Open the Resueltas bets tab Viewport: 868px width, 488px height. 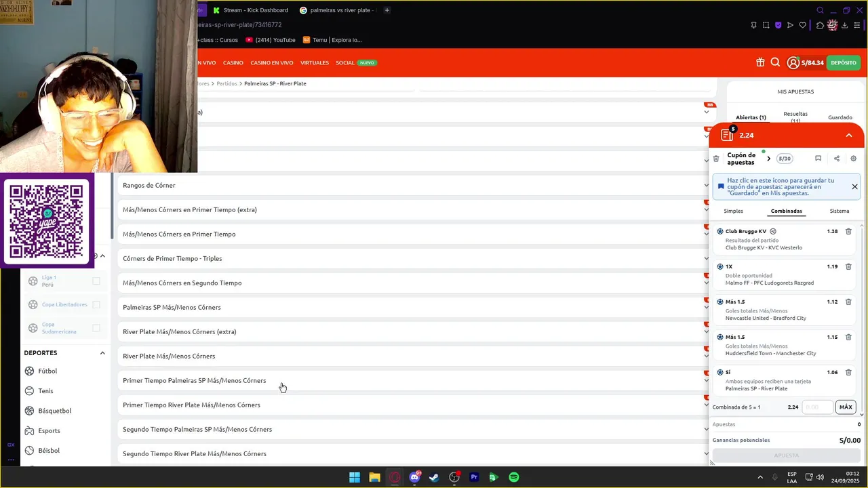(x=795, y=117)
